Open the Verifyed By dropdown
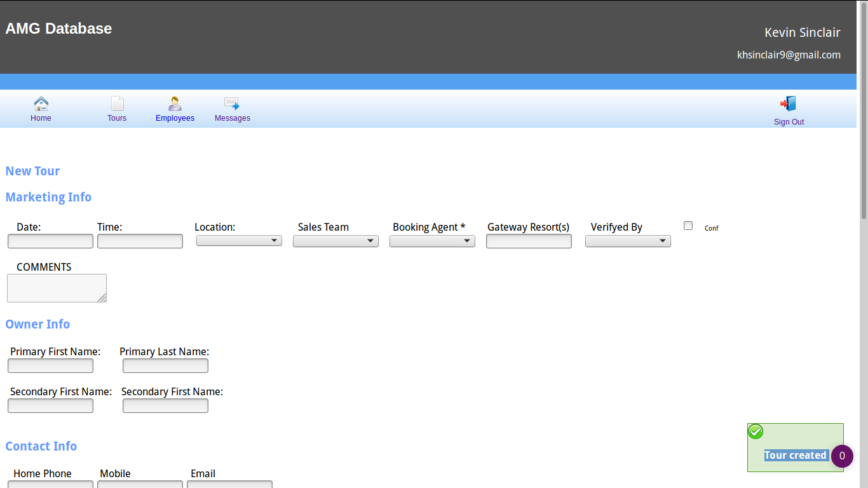868x488 pixels. click(628, 241)
